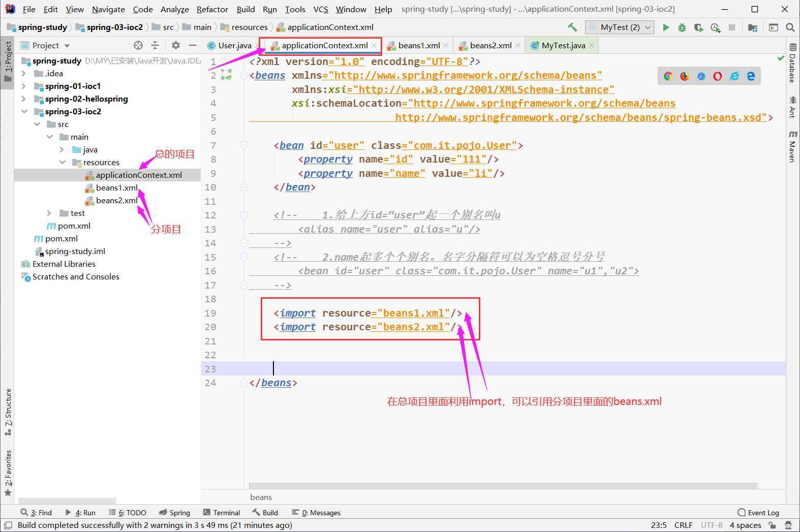This screenshot has width=800, height=532.
Task: Open the MyTest (2) run configuration dropdown
Action: tap(620, 27)
